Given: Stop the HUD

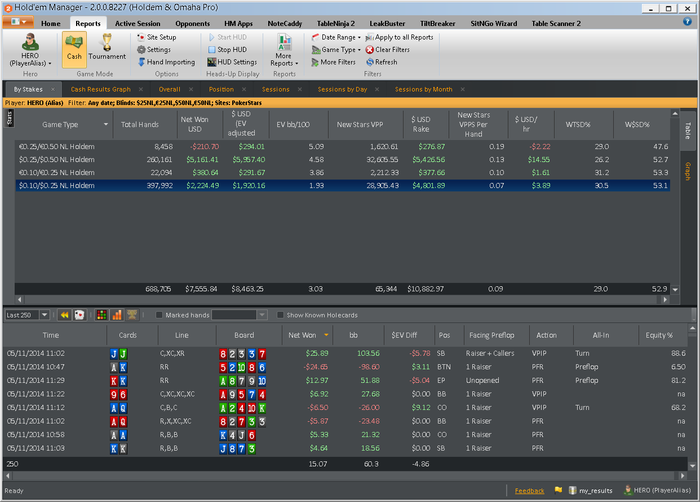Looking at the screenshot, I should pyautogui.click(x=228, y=50).
